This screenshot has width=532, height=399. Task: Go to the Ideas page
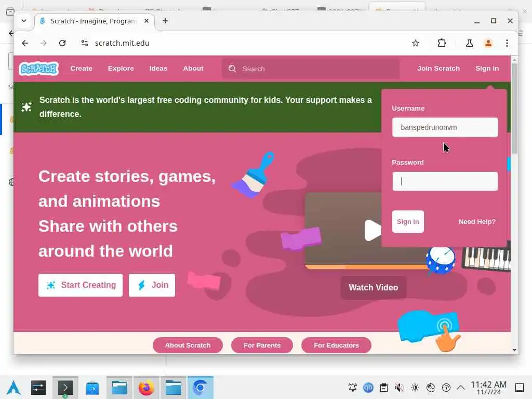point(158,69)
